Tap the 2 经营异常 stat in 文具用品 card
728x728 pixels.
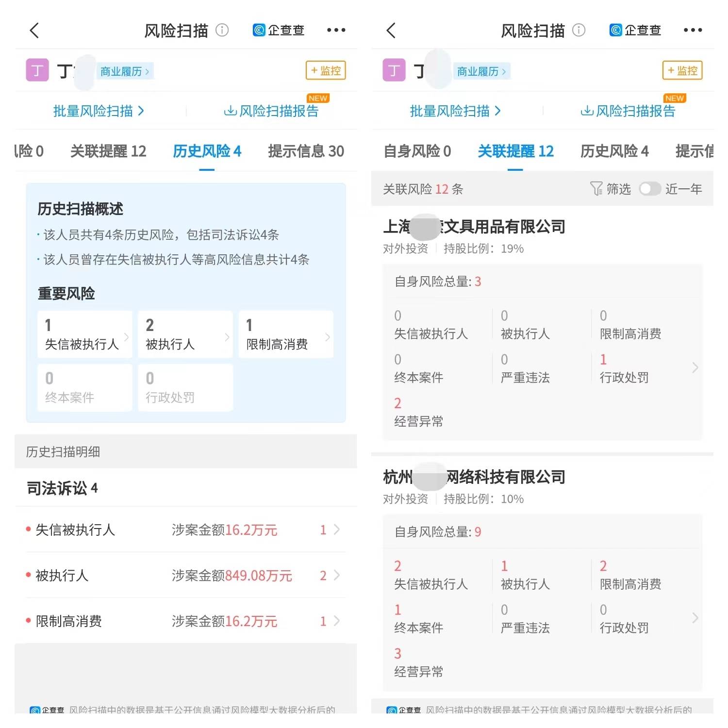(419, 412)
